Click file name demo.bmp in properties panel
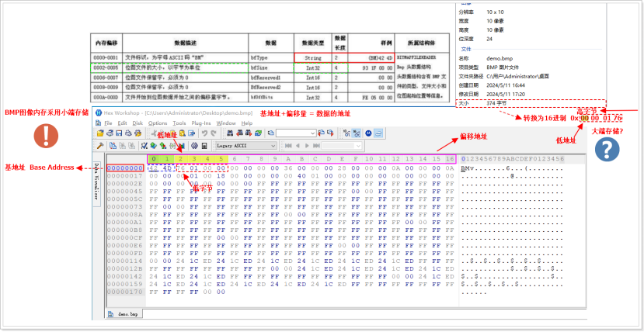The width and height of the screenshot is (644, 332). [500, 58]
